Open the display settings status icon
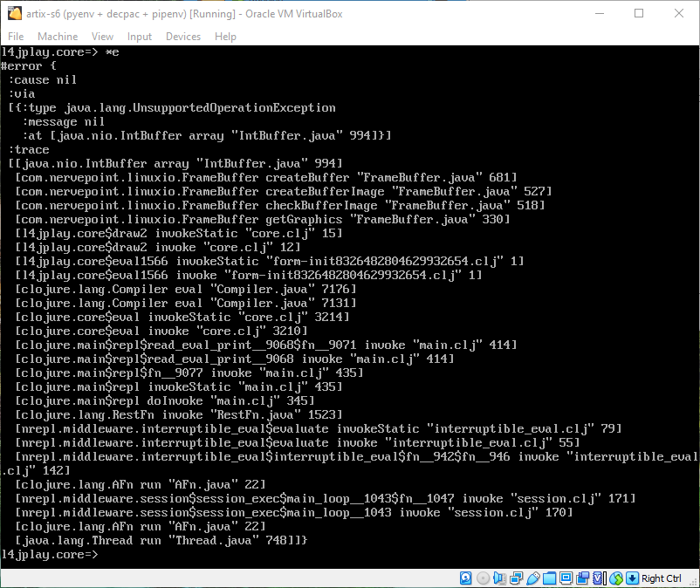The image size is (700, 588). [x=566, y=578]
